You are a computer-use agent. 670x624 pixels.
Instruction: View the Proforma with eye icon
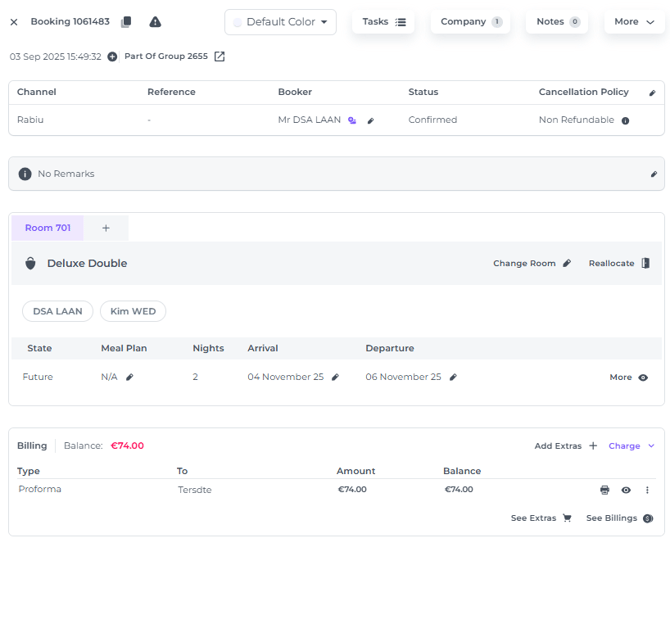626,490
